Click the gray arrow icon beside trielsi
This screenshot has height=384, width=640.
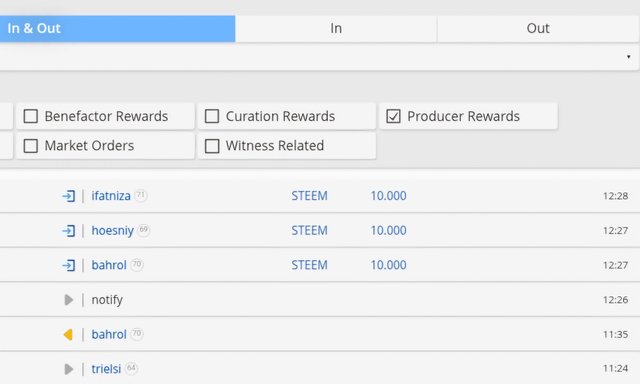coord(69,369)
